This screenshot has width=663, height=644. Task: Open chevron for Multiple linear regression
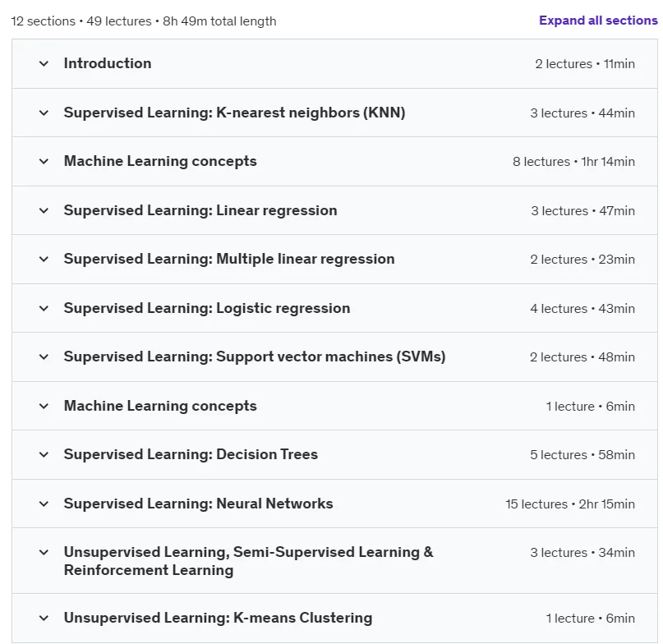(44, 260)
